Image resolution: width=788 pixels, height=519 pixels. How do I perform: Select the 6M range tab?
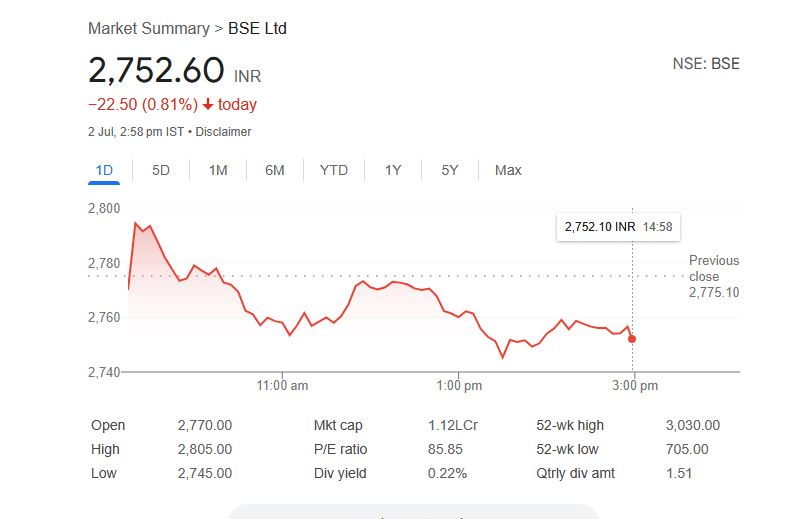click(x=275, y=170)
